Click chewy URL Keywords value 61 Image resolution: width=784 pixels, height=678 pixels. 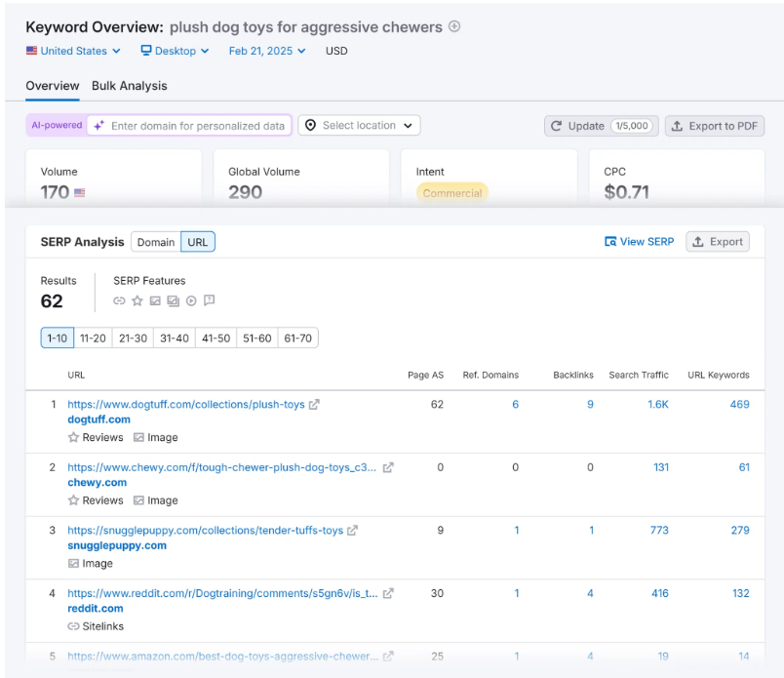click(744, 467)
